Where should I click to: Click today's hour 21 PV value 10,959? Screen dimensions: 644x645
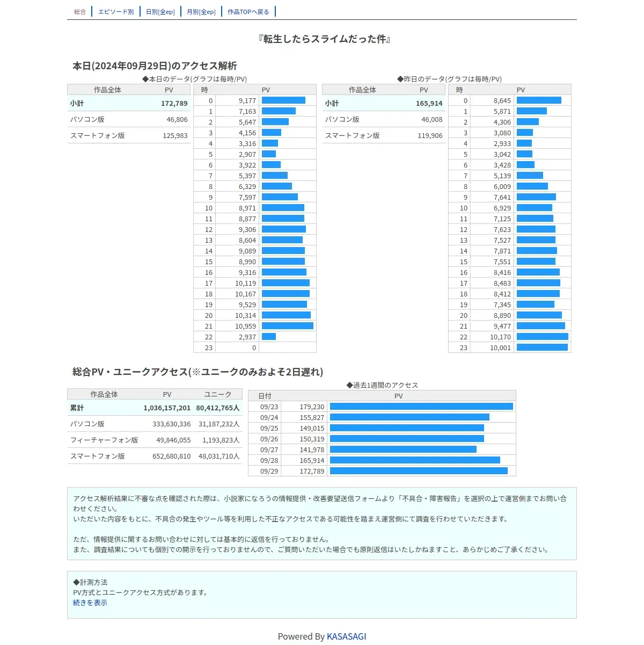pos(246,327)
